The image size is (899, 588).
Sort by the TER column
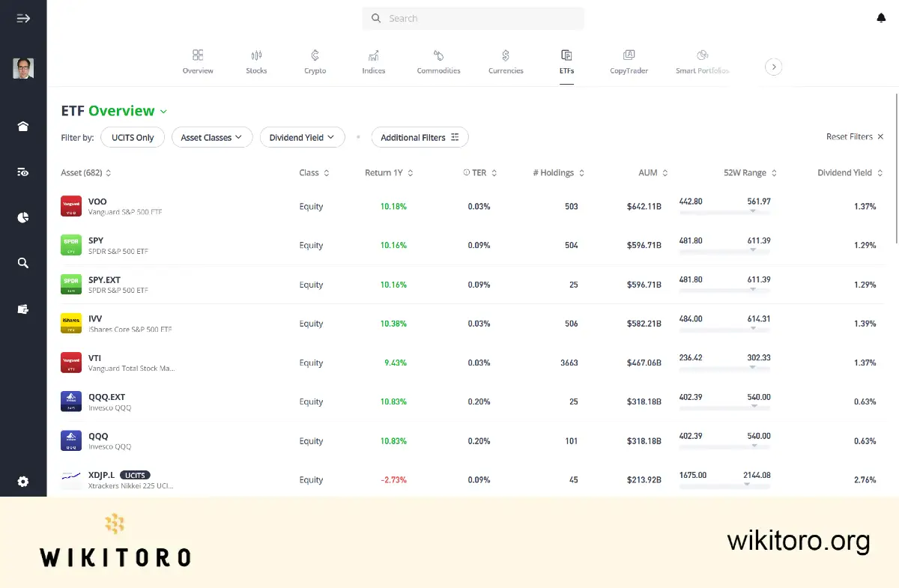coord(480,172)
